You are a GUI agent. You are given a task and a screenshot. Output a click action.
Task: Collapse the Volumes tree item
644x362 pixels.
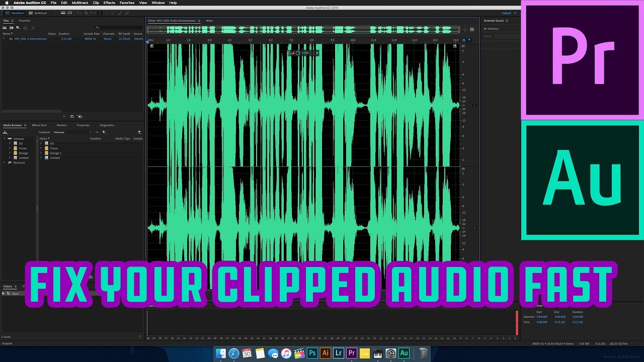click(x=5, y=139)
